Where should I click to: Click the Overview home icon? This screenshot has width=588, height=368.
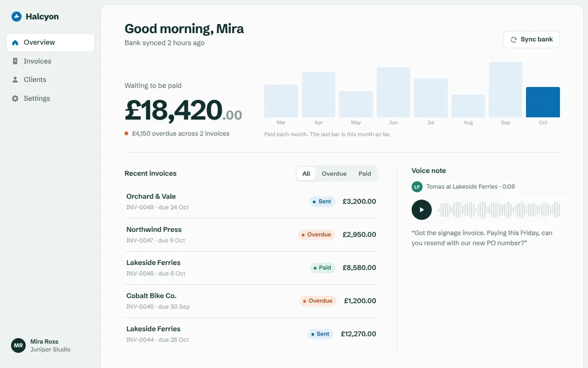(15, 42)
